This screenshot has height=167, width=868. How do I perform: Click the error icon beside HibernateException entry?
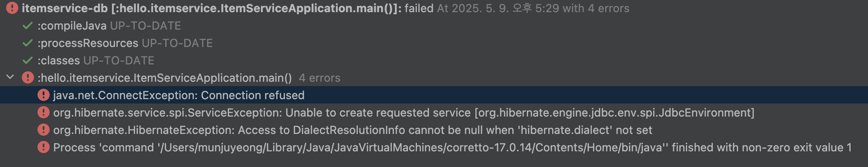44,130
